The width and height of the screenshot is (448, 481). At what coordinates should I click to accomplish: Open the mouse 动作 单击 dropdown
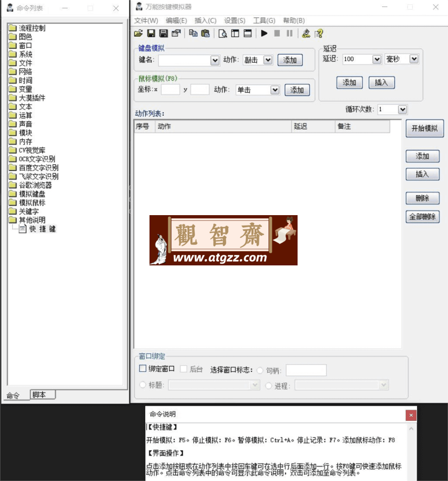[275, 90]
